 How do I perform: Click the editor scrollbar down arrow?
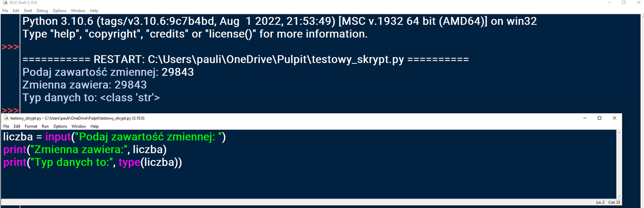pyautogui.click(x=619, y=196)
